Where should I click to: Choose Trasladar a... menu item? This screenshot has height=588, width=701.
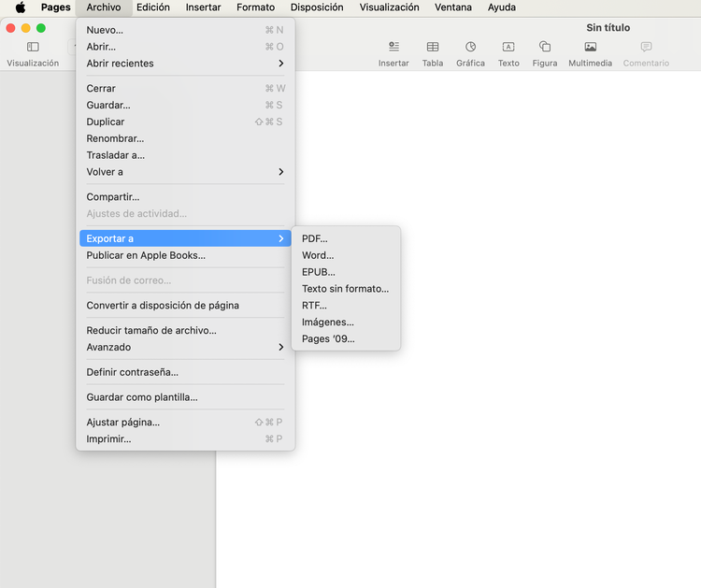pos(185,155)
